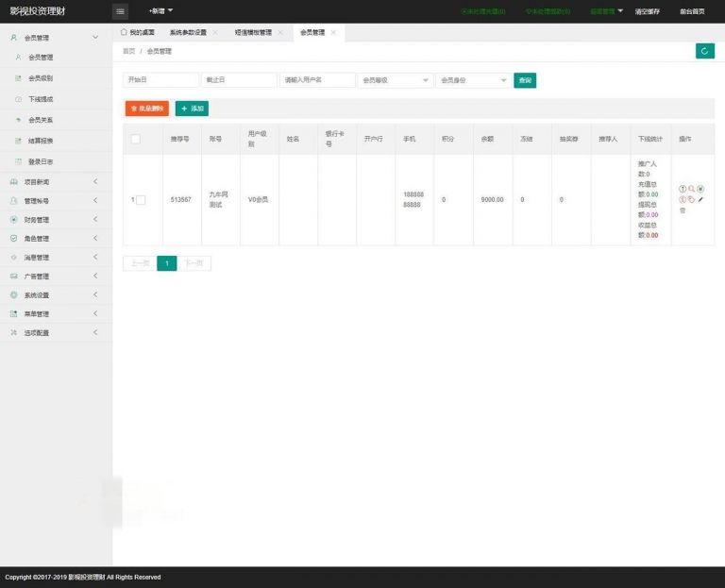Click the trash delete icon in row
The width and height of the screenshot is (725, 588).
(x=683, y=210)
